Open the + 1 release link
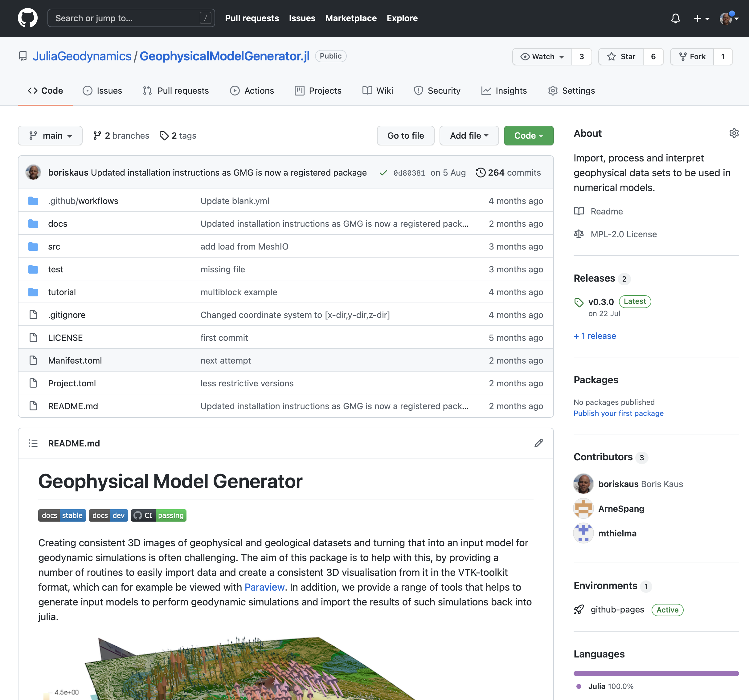Image resolution: width=749 pixels, height=700 pixels. coord(595,336)
